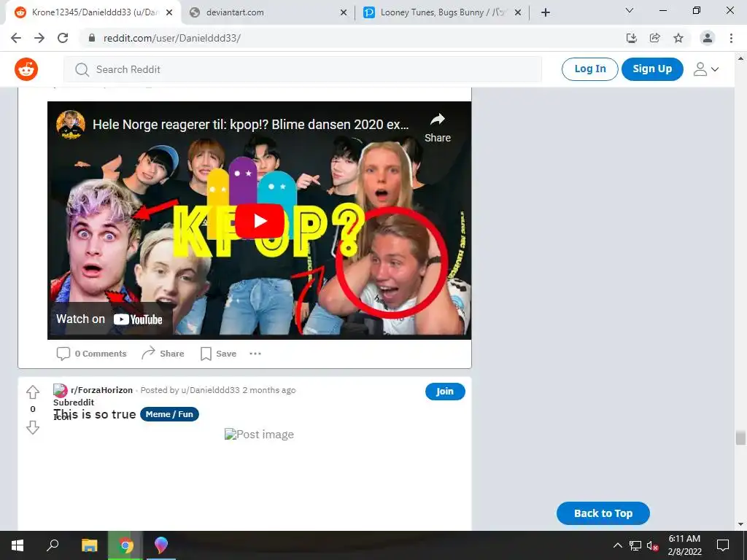The image size is (747, 560).
Task: Click the Log In button
Action: 589,69
